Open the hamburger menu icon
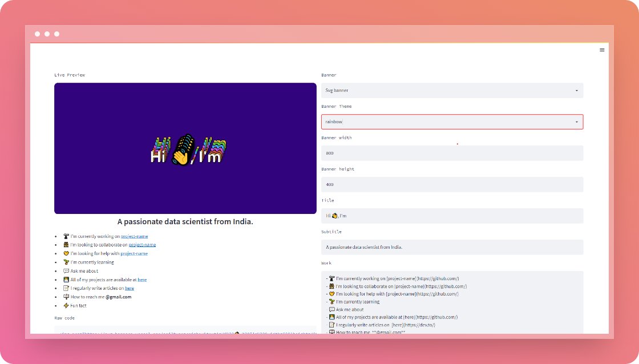639x364 pixels. [602, 50]
